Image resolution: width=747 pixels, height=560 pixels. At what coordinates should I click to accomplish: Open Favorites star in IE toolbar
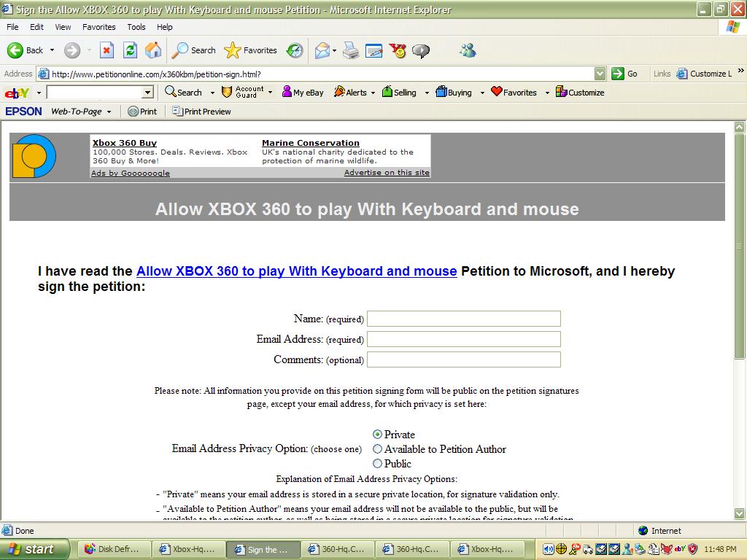pyautogui.click(x=250, y=50)
